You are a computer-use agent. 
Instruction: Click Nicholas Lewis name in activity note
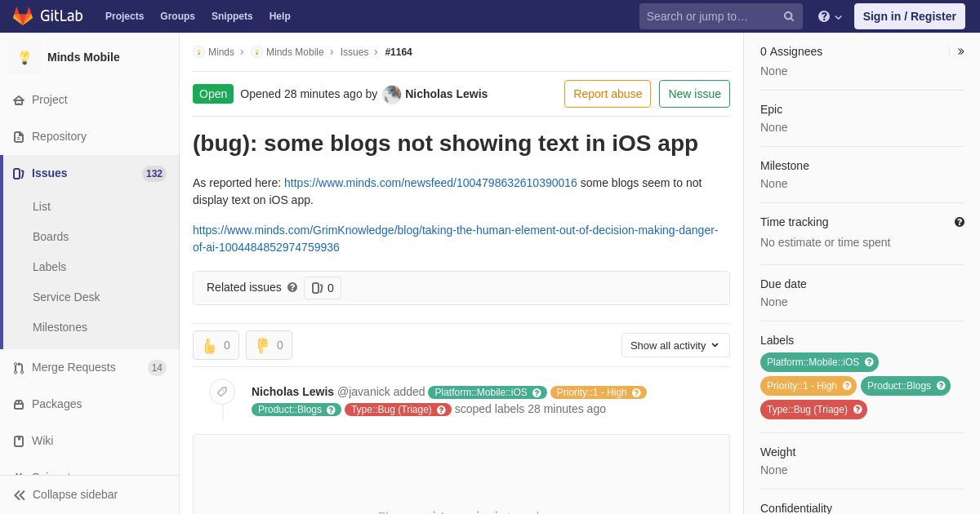[x=292, y=392]
